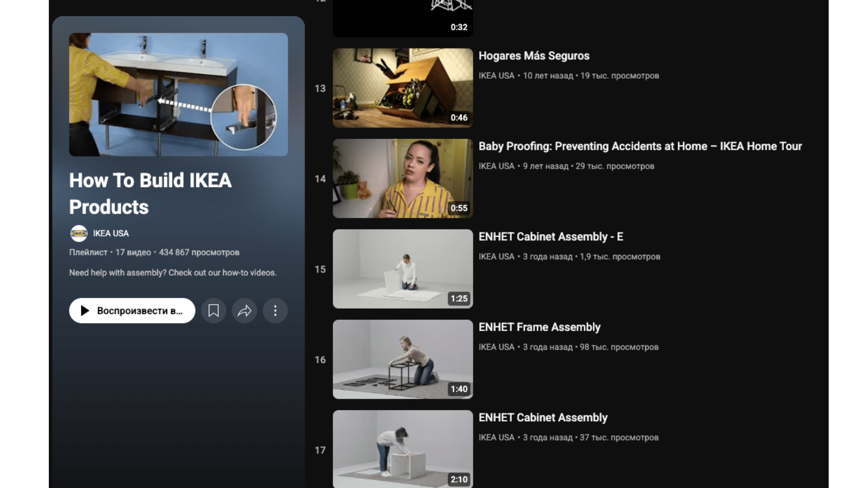Open the Baby Proofing video thumbnail
This screenshot has width=868, height=488.
click(x=402, y=178)
